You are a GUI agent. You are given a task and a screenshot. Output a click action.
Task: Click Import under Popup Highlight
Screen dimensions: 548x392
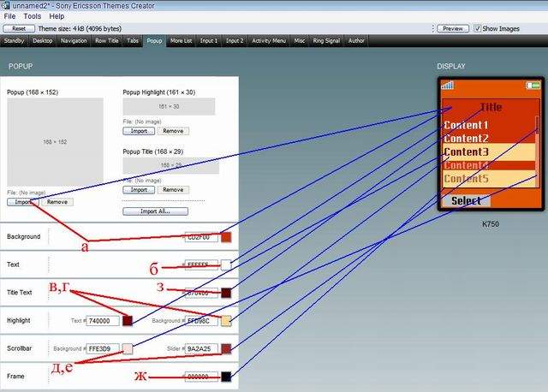(x=138, y=131)
